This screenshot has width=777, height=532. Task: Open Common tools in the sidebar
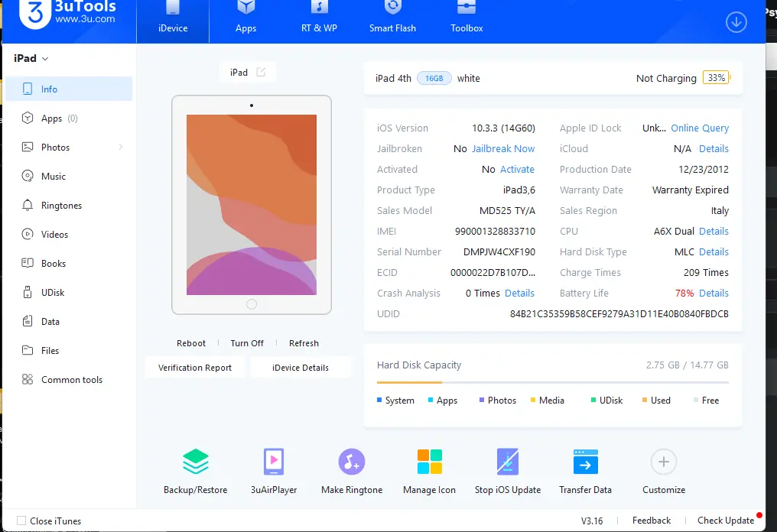pyautogui.click(x=69, y=380)
